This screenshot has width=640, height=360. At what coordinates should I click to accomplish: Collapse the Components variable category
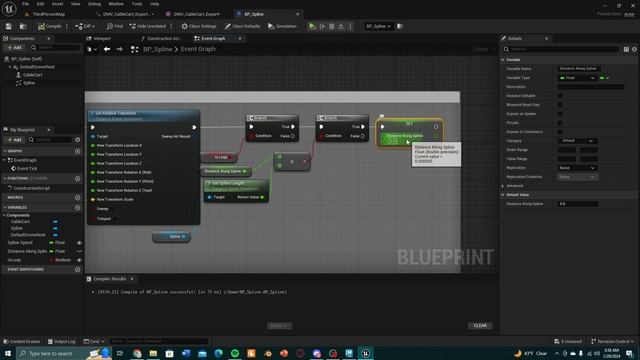5,215
